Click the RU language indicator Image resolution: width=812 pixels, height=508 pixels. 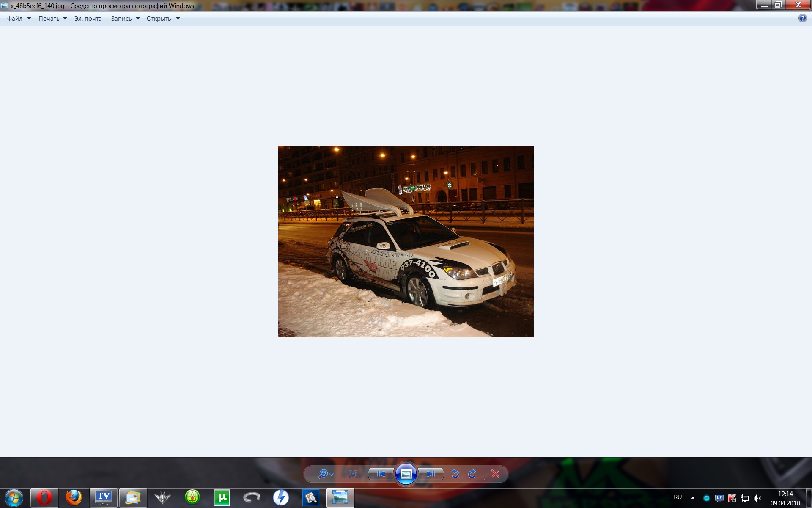[678, 497]
